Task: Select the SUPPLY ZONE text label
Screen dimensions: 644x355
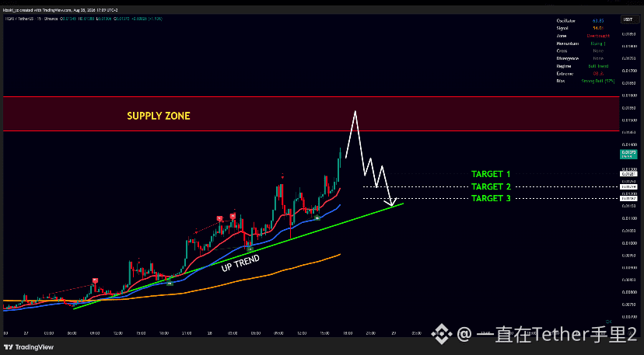Action: tap(159, 117)
